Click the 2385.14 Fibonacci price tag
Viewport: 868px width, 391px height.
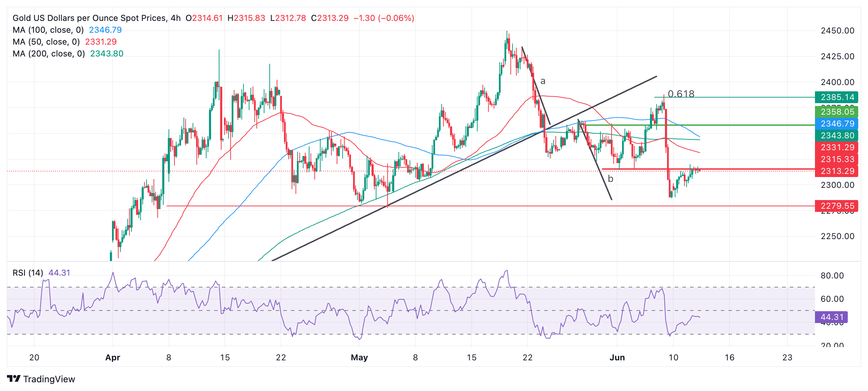click(x=837, y=97)
